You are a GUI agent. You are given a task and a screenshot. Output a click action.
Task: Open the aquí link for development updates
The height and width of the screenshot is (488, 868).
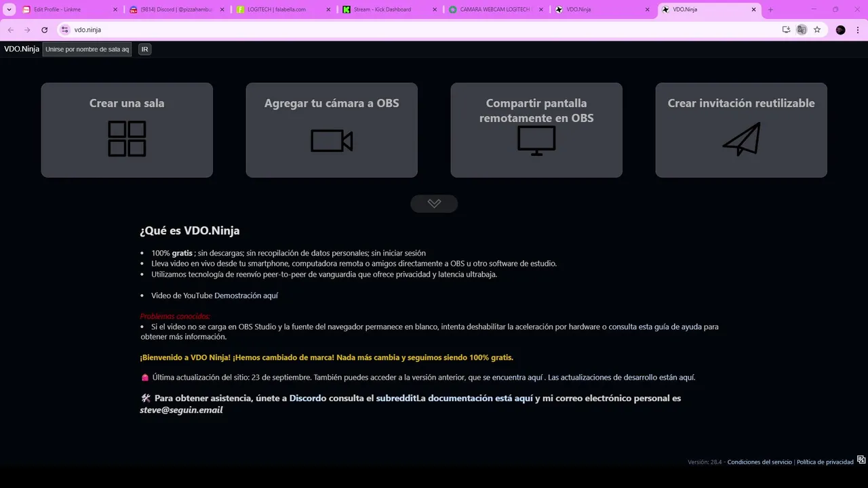pyautogui.click(x=686, y=378)
